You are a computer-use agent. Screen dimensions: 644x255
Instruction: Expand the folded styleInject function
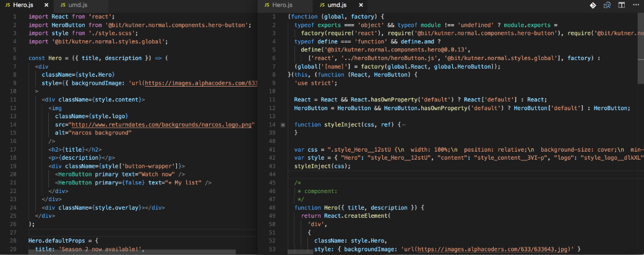pyautogui.click(x=283, y=124)
